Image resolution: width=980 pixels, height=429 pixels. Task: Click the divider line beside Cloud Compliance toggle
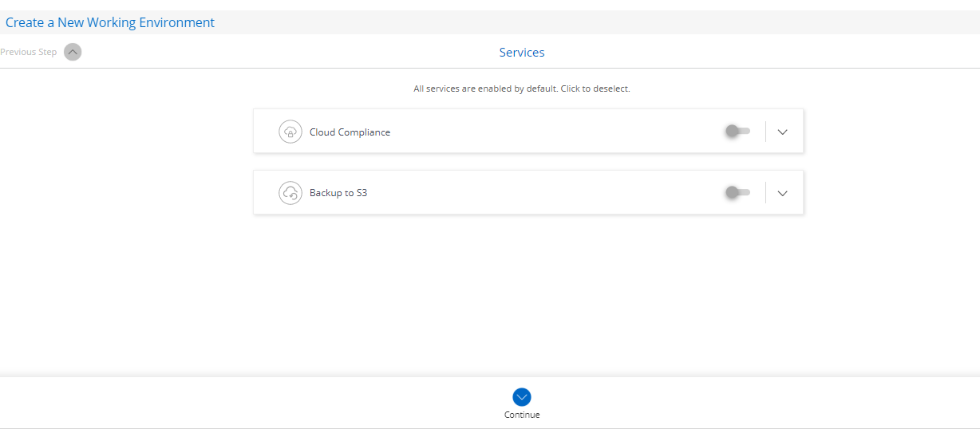point(765,132)
